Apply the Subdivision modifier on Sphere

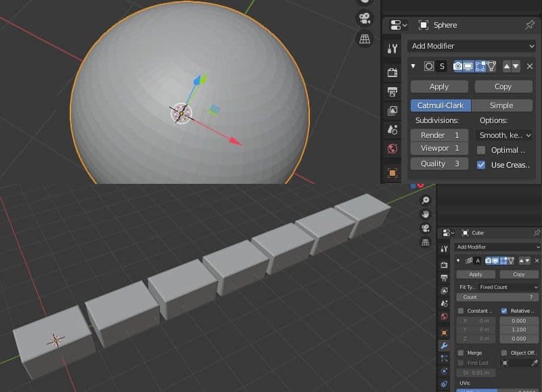pos(439,87)
